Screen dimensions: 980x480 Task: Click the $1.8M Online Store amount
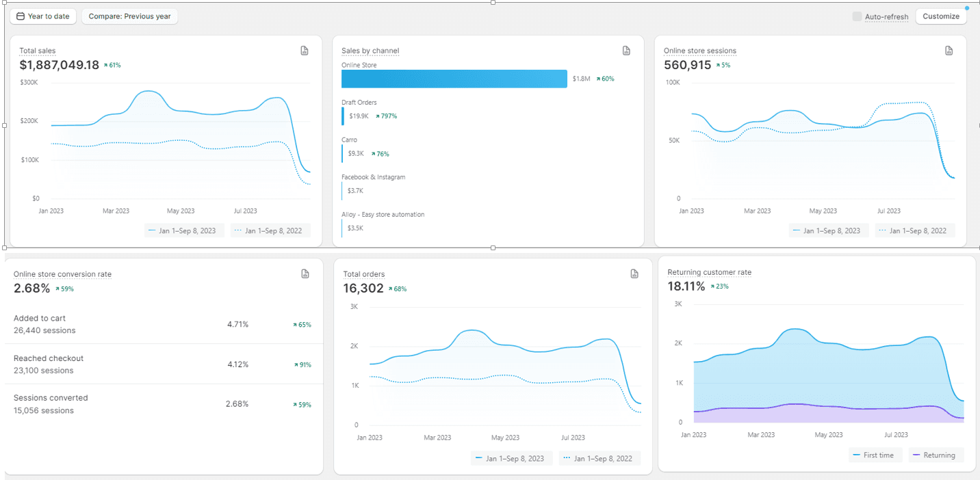(581, 79)
